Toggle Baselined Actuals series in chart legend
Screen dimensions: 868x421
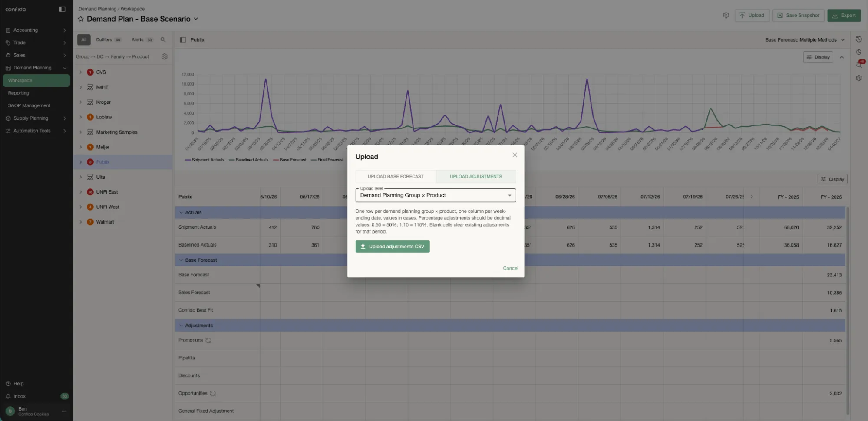[248, 160]
